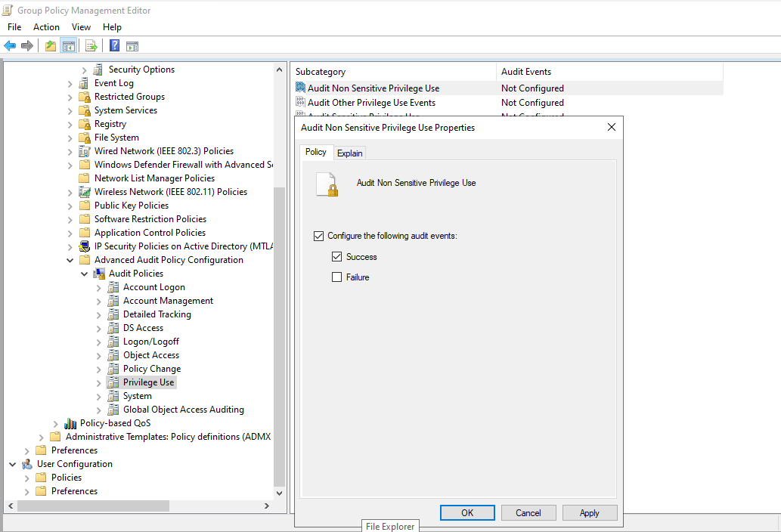
Task: Click the tree scroll right arrow
Action: pyautogui.click(x=267, y=506)
